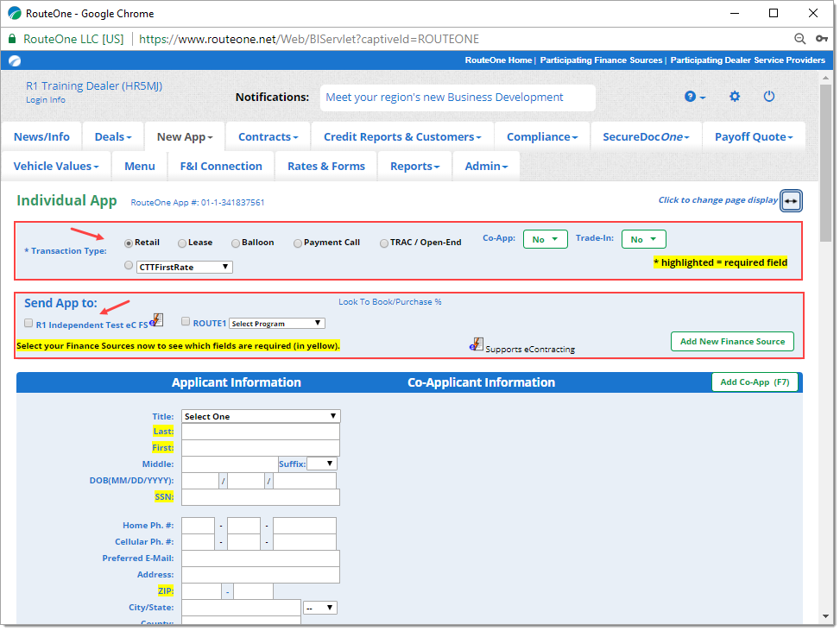Open the Admin menu tab
840x631 pixels.
coord(486,166)
